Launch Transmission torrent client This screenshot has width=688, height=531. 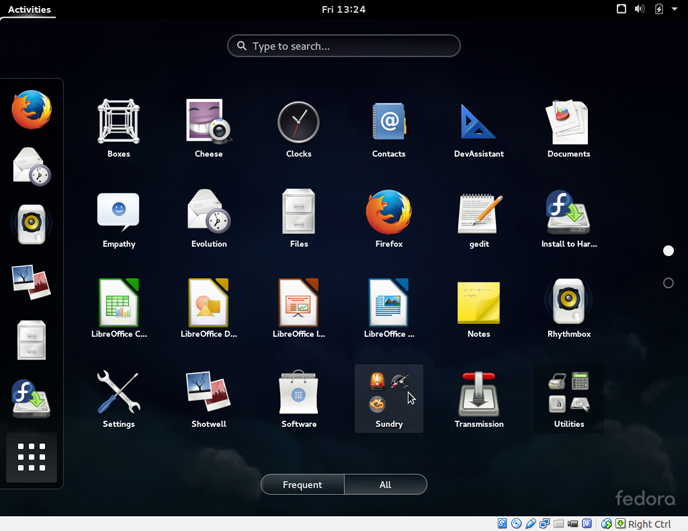[478, 393]
